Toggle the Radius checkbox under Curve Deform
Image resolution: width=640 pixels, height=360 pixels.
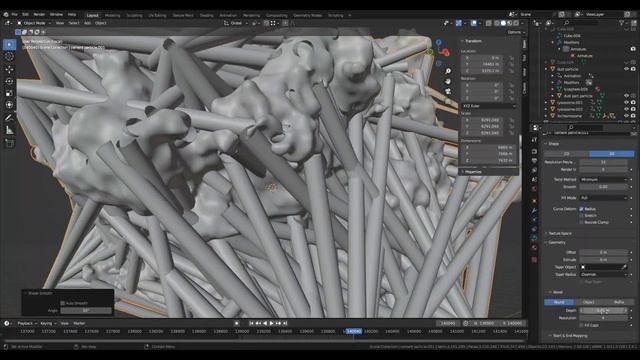click(x=582, y=209)
